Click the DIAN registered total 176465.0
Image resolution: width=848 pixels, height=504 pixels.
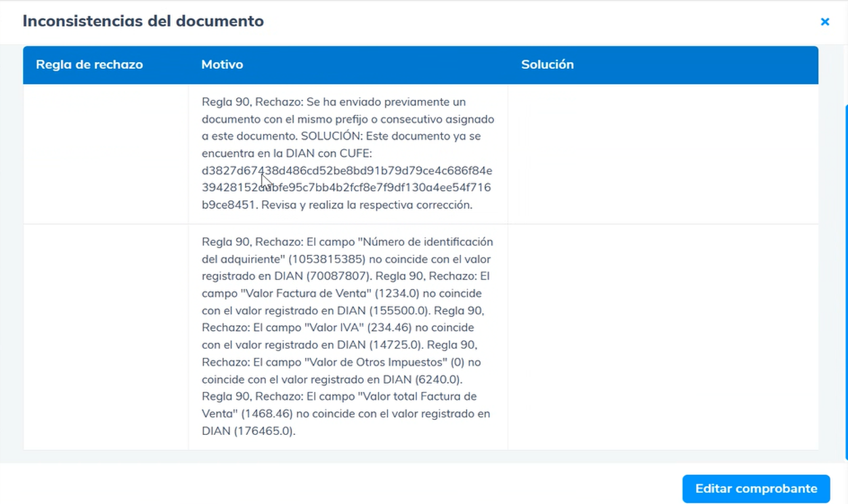click(x=264, y=431)
